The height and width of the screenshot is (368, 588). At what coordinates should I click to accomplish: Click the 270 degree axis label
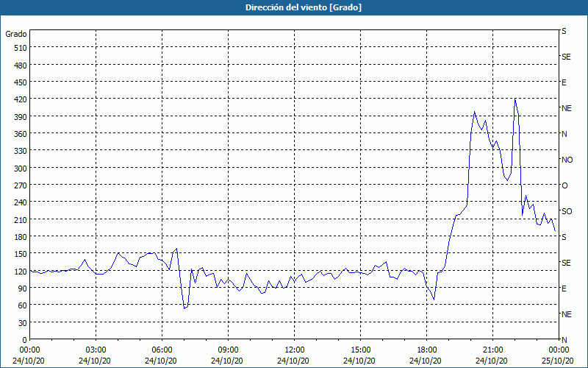point(21,185)
